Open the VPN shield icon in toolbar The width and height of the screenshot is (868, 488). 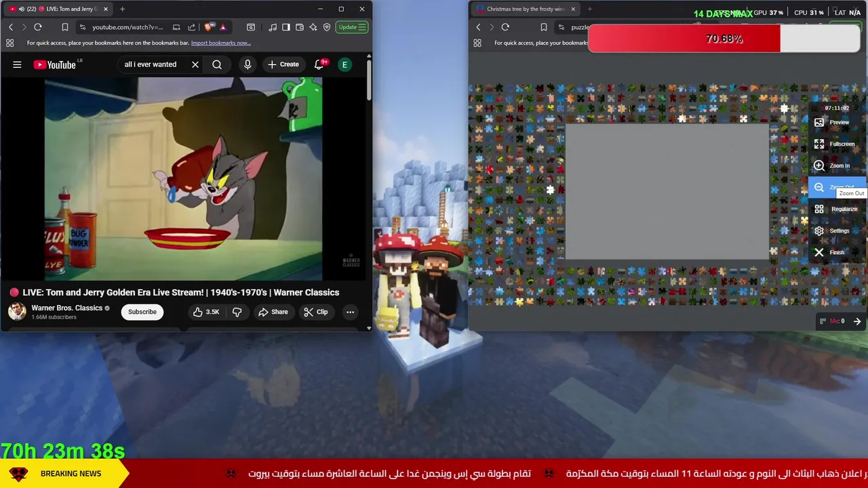[x=327, y=27]
